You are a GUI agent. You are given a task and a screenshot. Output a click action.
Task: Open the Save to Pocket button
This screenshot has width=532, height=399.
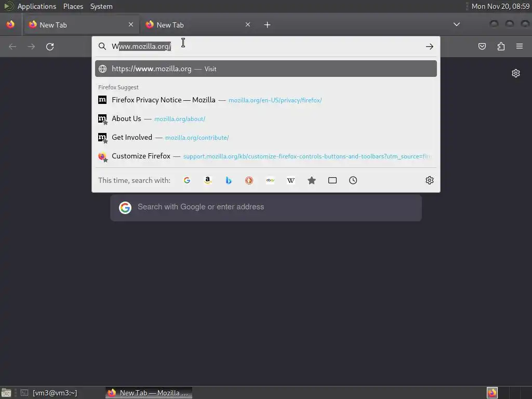482,46
